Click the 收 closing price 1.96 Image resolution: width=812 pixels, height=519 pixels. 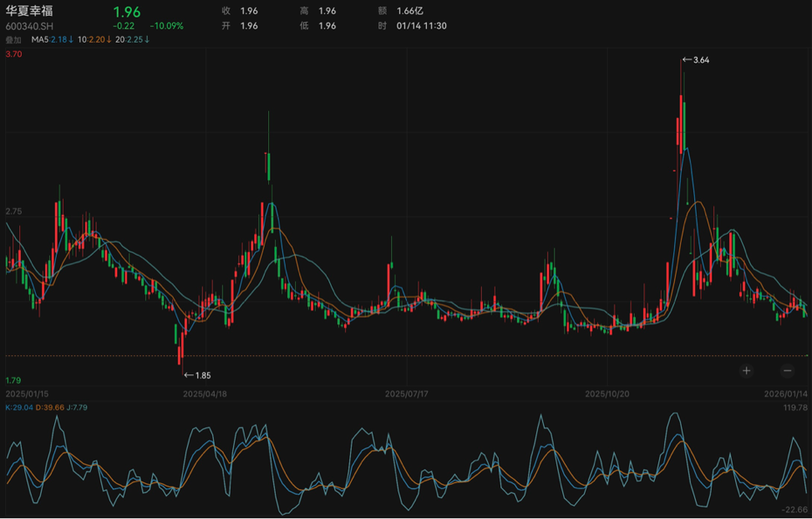coord(240,11)
